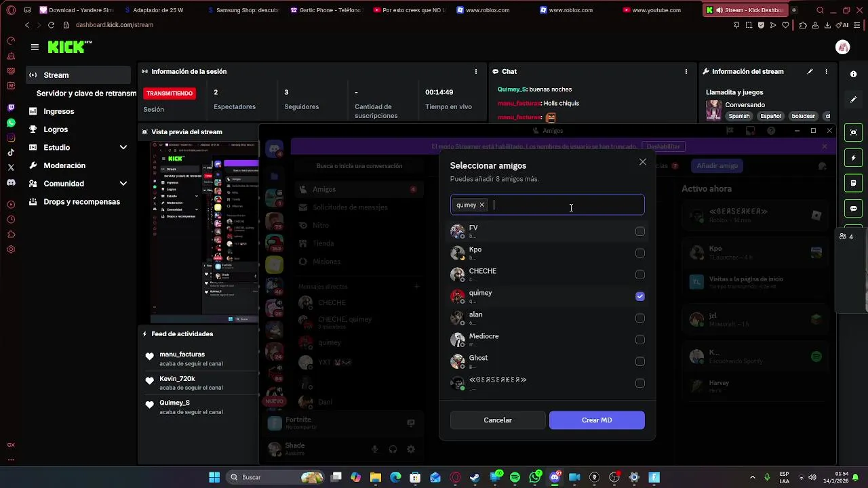Click the info icon in right toolbar
Image resolution: width=868 pixels, height=488 pixels.
click(x=854, y=75)
